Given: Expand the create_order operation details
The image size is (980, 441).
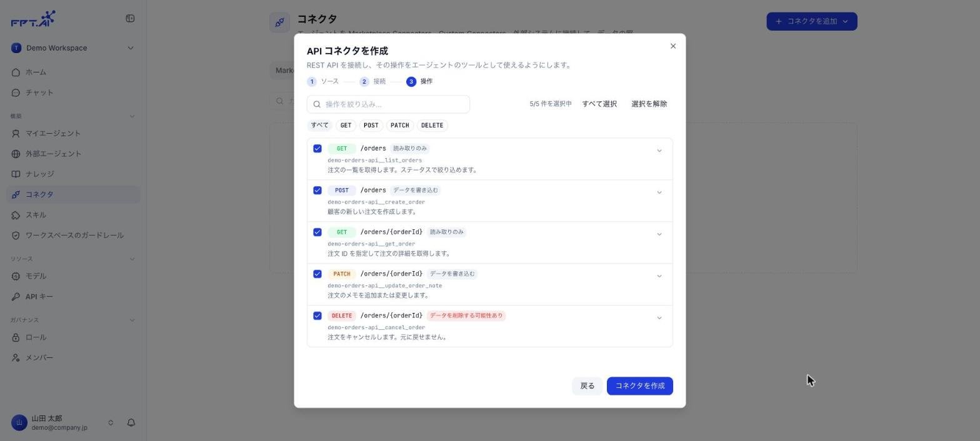Looking at the screenshot, I should pyautogui.click(x=659, y=192).
